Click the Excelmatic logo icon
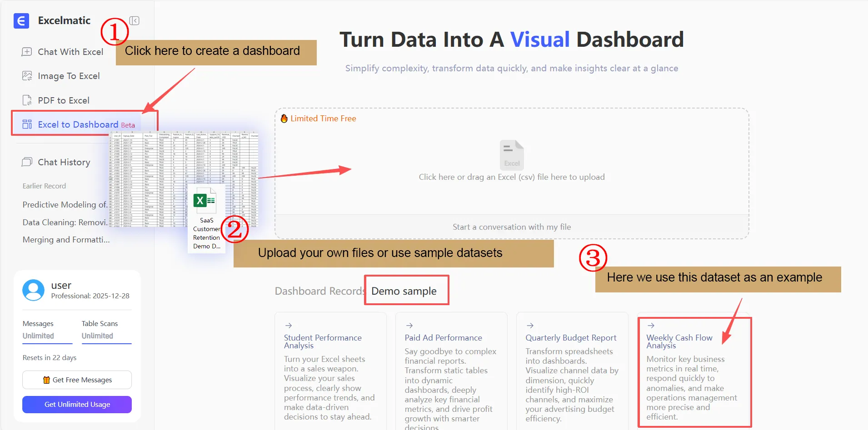Image resolution: width=868 pixels, height=430 pixels. [21, 20]
